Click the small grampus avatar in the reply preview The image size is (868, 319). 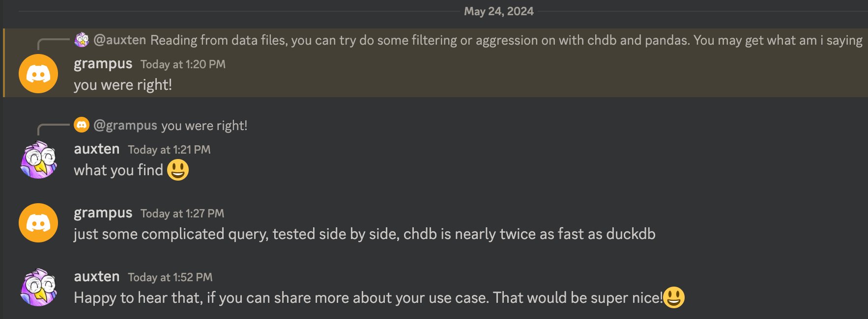coord(82,125)
